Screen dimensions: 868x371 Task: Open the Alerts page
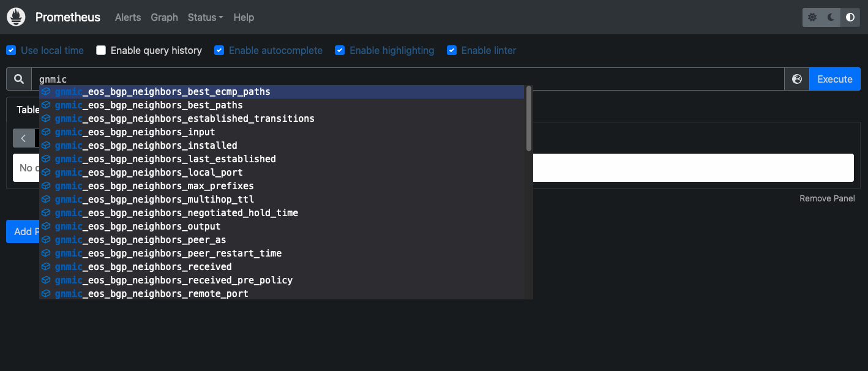[128, 17]
